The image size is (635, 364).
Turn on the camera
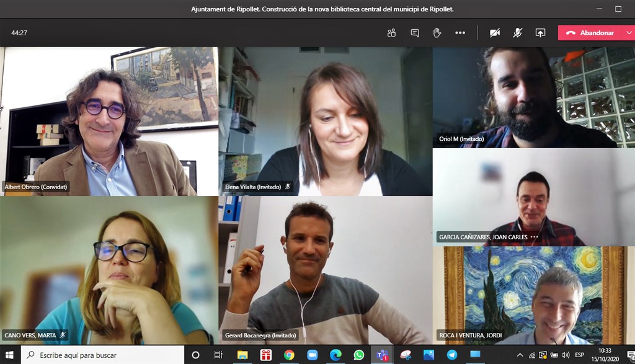495,33
